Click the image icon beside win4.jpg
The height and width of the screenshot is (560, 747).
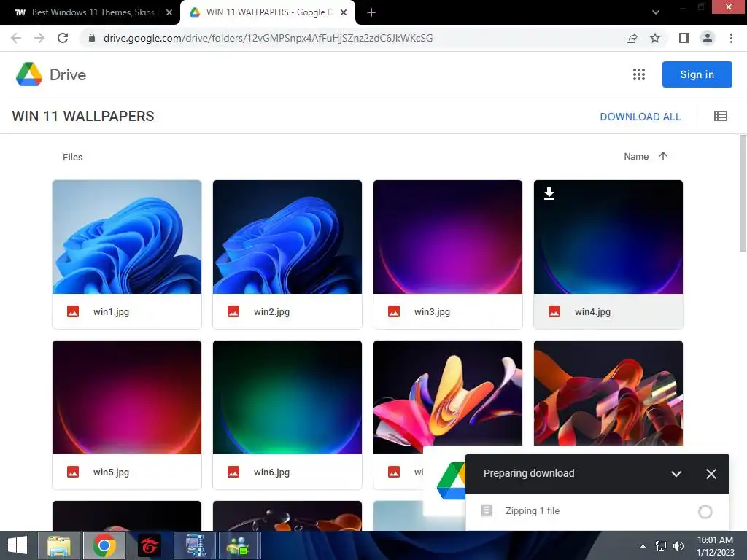coord(554,311)
